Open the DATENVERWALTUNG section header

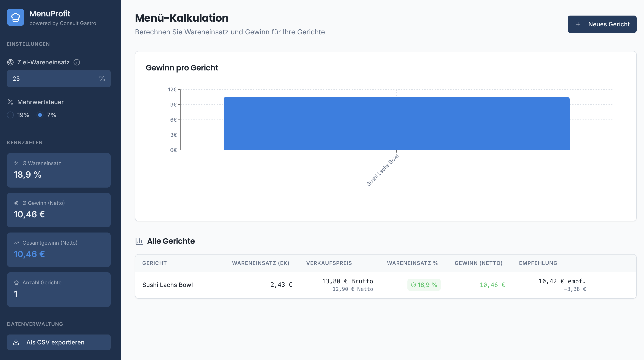click(x=35, y=324)
